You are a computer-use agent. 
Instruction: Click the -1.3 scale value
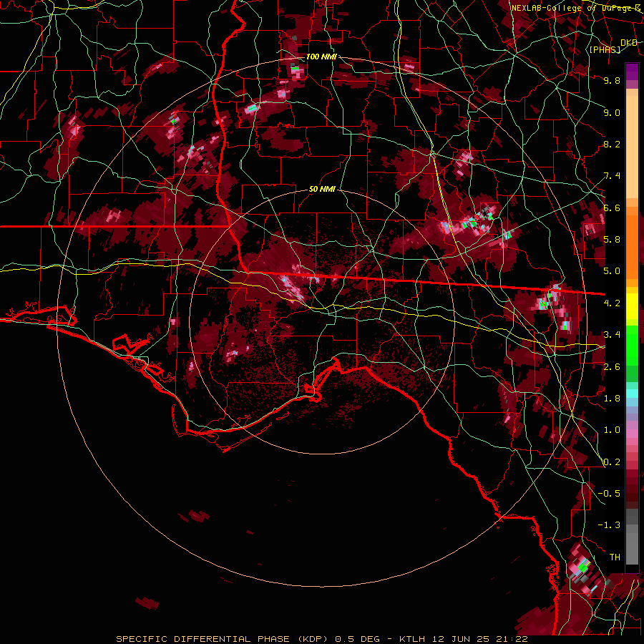[609, 525]
